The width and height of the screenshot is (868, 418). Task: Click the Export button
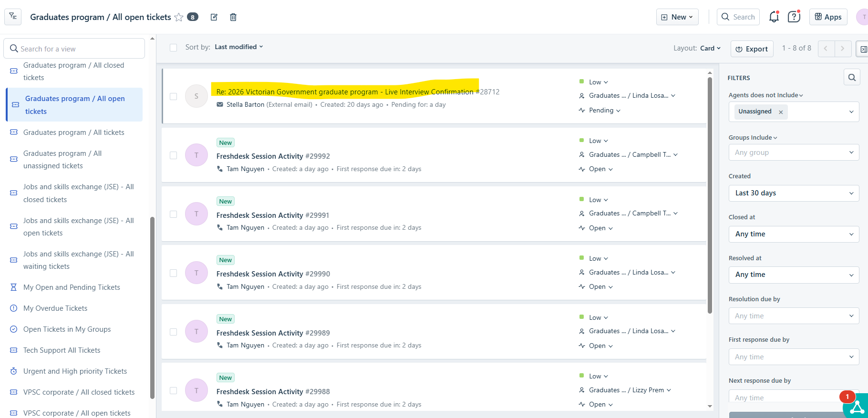coord(752,49)
